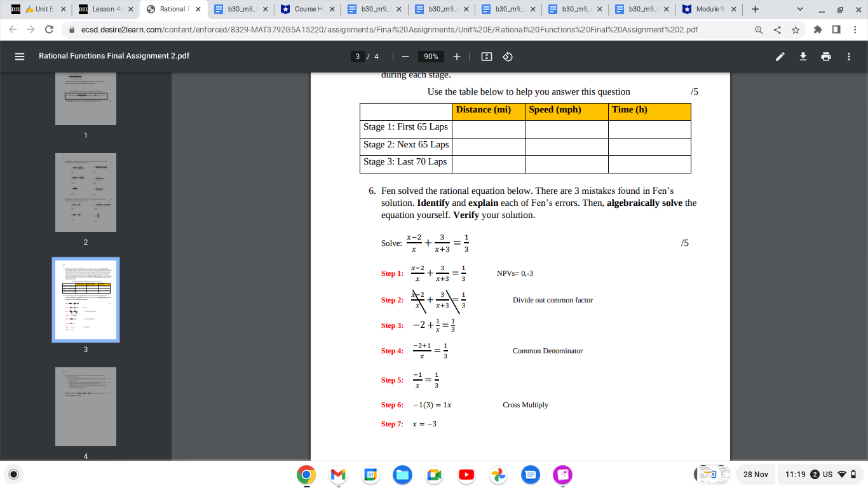Open the PDF viewer's three-dot options menu
Image resolution: width=868 pixels, height=488 pixels.
pyautogui.click(x=848, y=57)
